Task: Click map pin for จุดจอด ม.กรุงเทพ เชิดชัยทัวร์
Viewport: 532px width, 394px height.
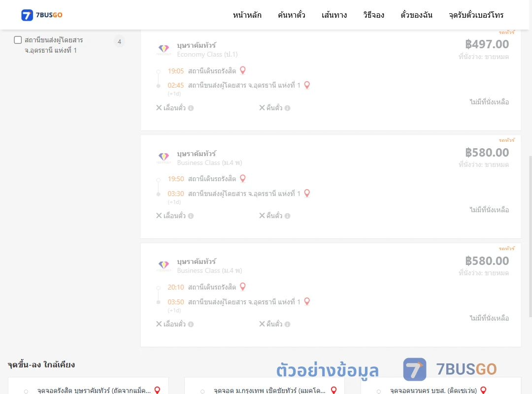Action: click(334, 390)
